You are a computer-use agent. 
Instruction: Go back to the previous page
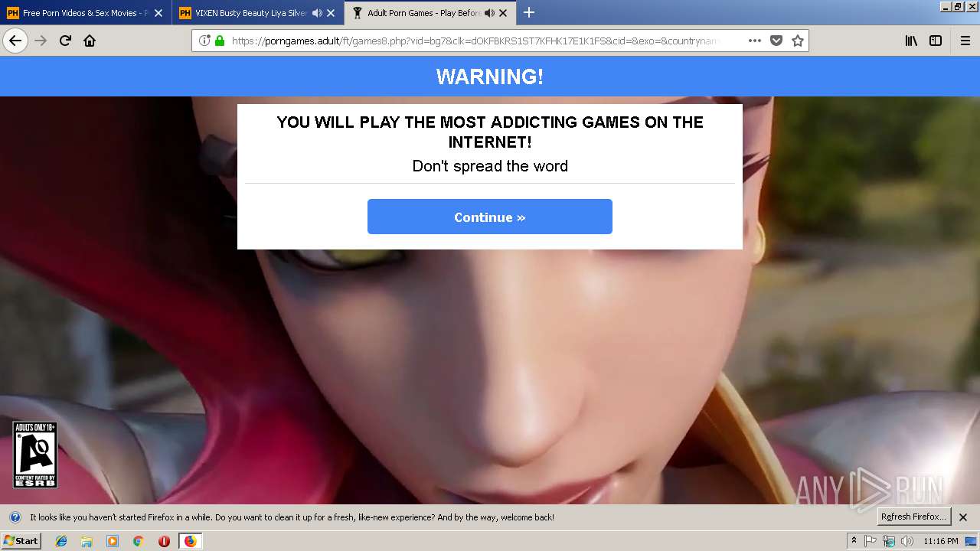tap(15, 41)
